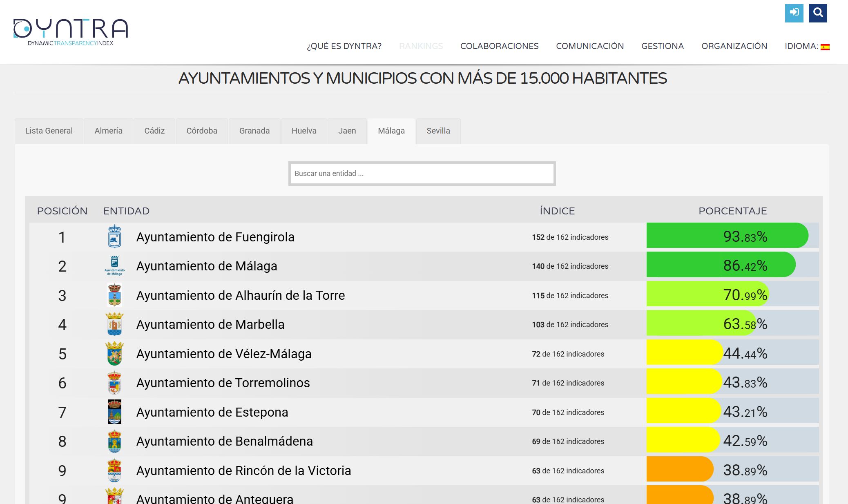The height and width of the screenshot is (504, 848).
Task: Open the ¿QUÉ ES DYNTRA? menu
Action: pos(344,46)
